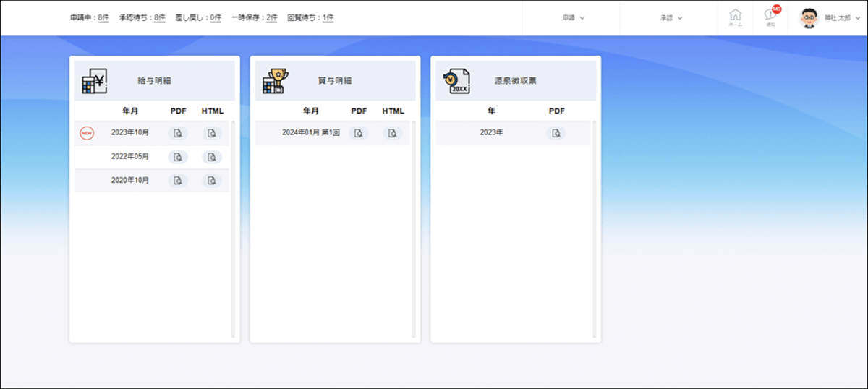Select the 2023年 row text
Screen dimensions: 868x389
tap(492, 133)
